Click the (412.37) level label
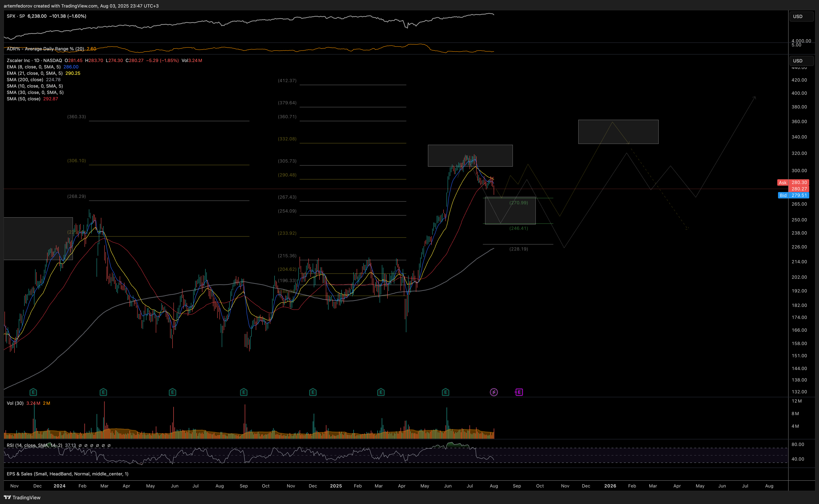This screenshot has height=504, width=819. (287, 81)
